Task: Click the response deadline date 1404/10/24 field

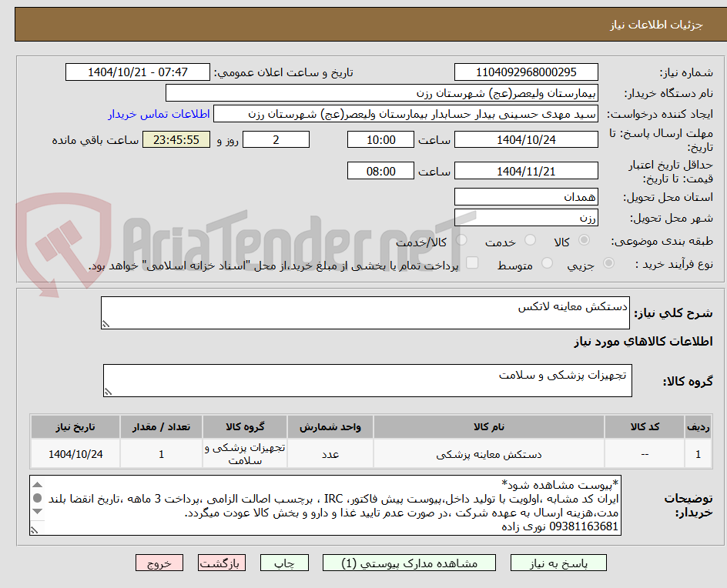Action: coord(526,139)
